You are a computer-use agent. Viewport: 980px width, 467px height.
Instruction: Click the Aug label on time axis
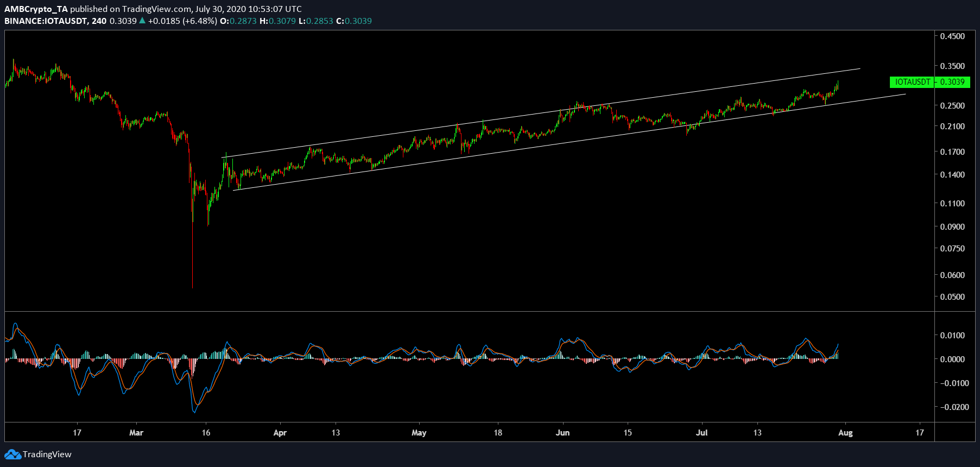tap(845, 433)
